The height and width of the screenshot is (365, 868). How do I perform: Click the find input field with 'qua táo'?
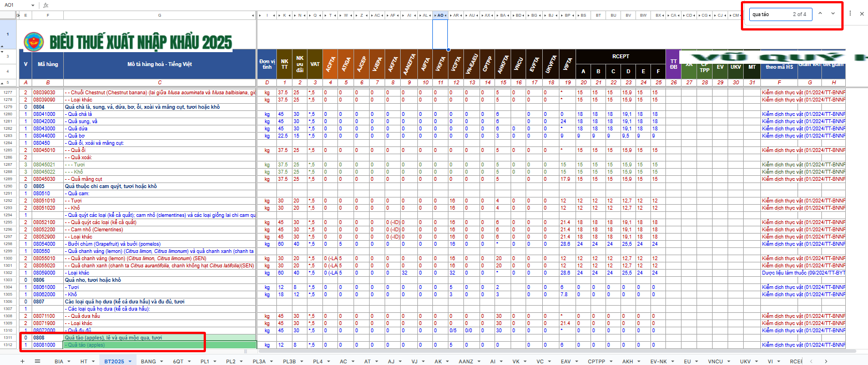(769, 14)
